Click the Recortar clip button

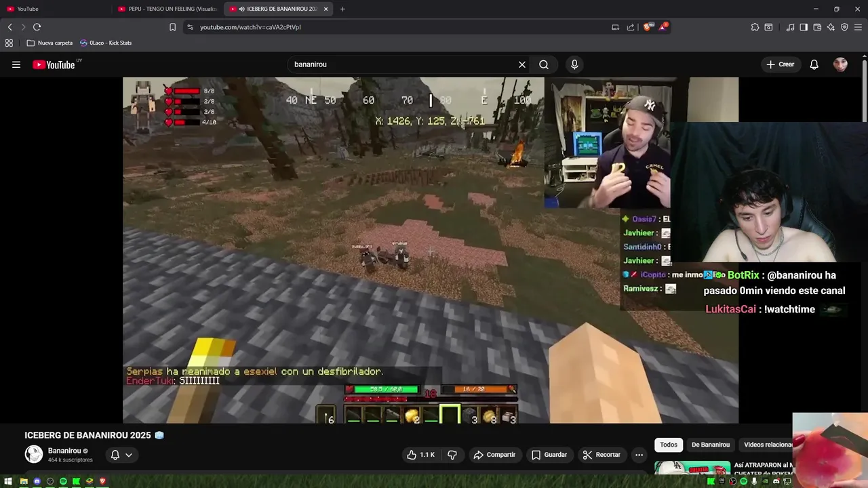point(601,455)
